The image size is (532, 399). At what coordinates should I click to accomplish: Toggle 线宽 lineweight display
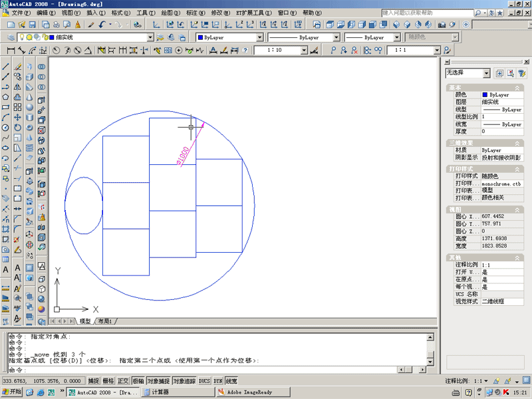click(x=231, y=381)
